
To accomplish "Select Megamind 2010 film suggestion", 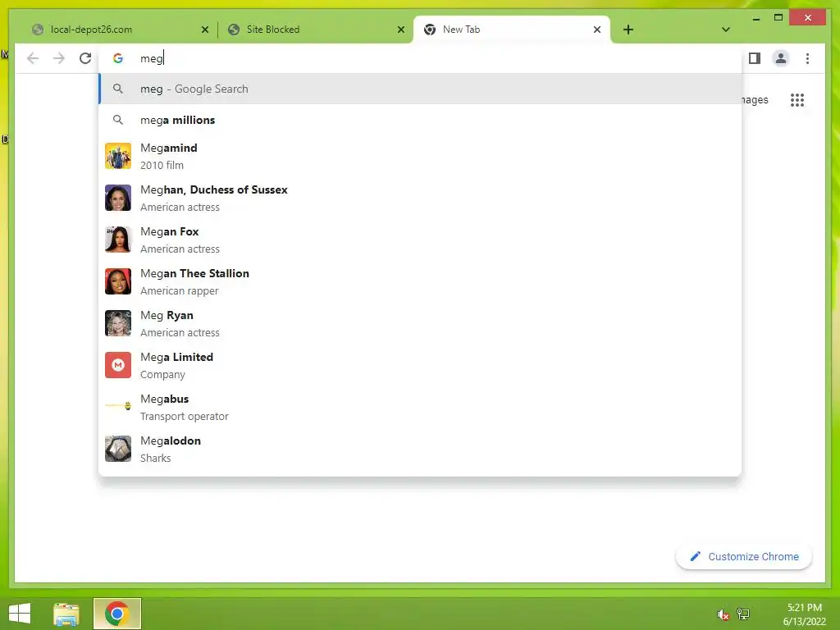I will click(420, 156).
